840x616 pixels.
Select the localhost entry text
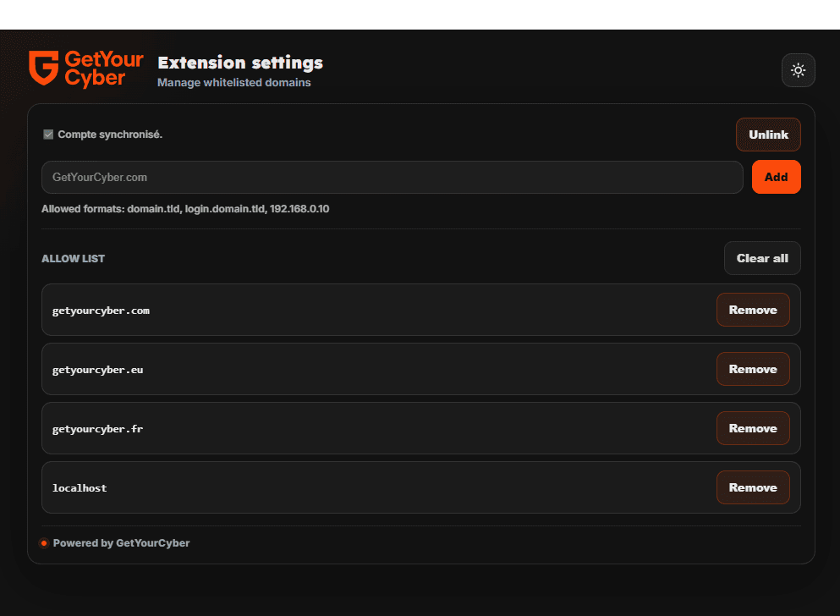coord(80,488)
